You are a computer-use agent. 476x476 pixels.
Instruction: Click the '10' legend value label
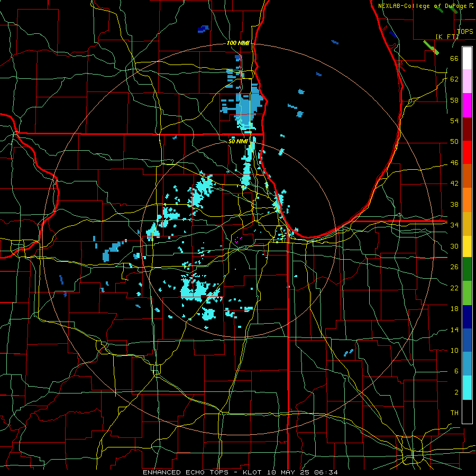(x=454, y=350)
